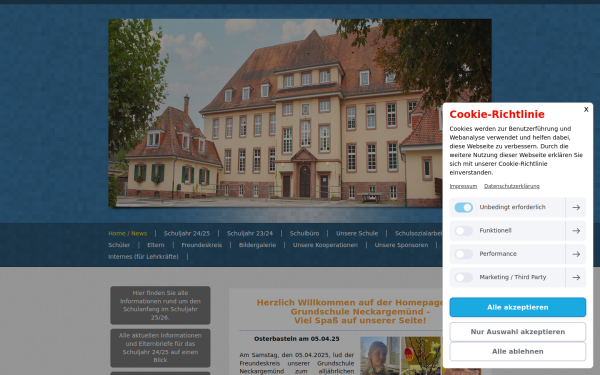The height and width of the screenshot is (375, 600).
Task: Open the Schulbüro menu item
Action: pyautogui.click(x=304, y=233)
